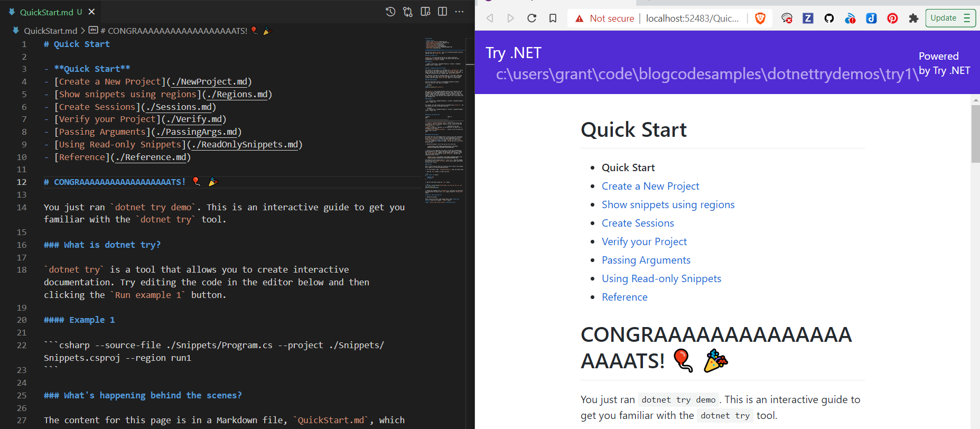Screen dimensions: 980x429
Task: Click the '# Quick Start' heading on line 1
Action: (77, 44)
